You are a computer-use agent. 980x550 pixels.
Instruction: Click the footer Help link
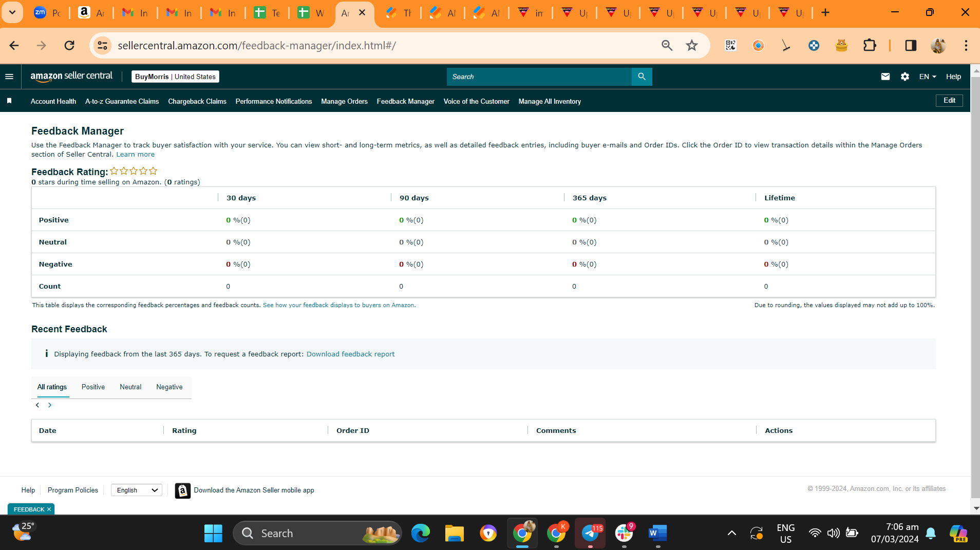[28, 490]
